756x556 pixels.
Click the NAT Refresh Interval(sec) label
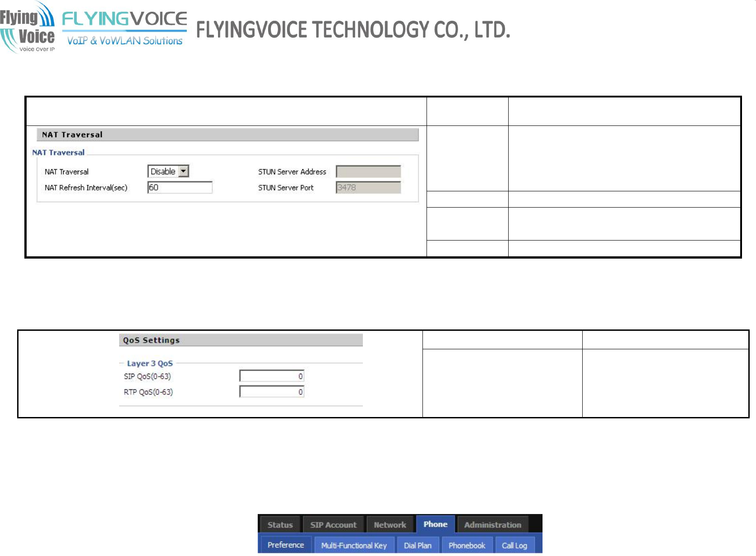tap(86, 188)
